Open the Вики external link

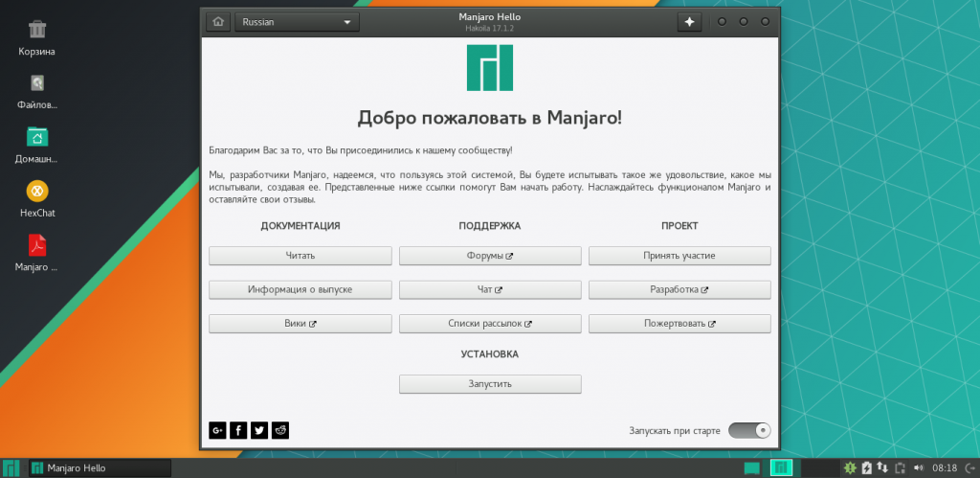(x=301, y=324)
